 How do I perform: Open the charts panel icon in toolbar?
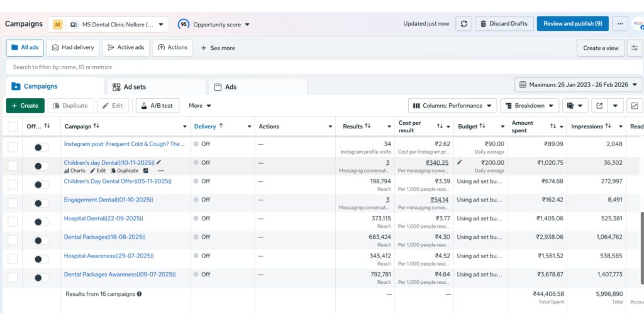(634, 106)
